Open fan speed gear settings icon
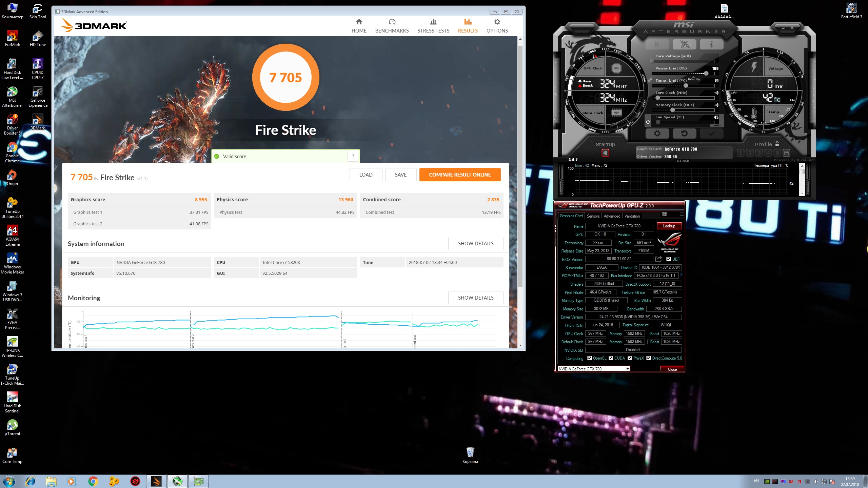The height and width of the screenshot is (488, 868). coord(648,122)
